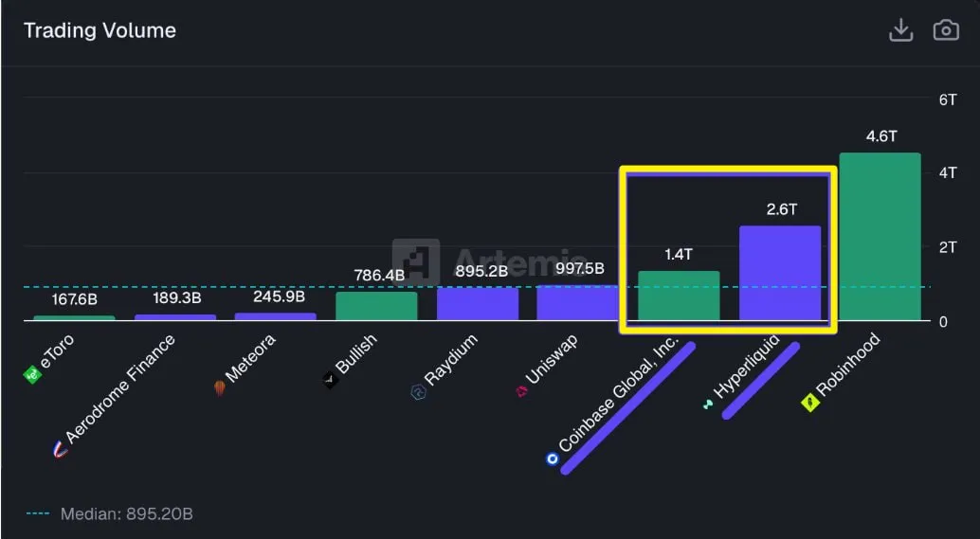
Task: Click the Raydium logo icon
Action: 418,391
